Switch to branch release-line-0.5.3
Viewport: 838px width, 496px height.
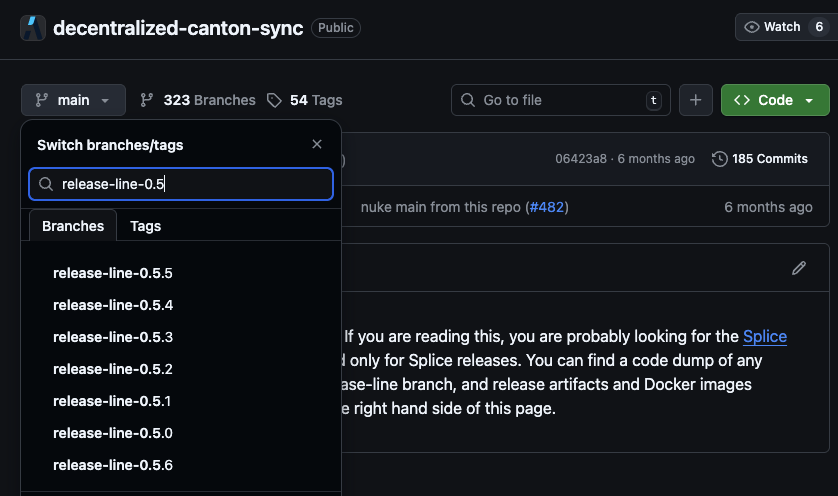tap(113, 337)
